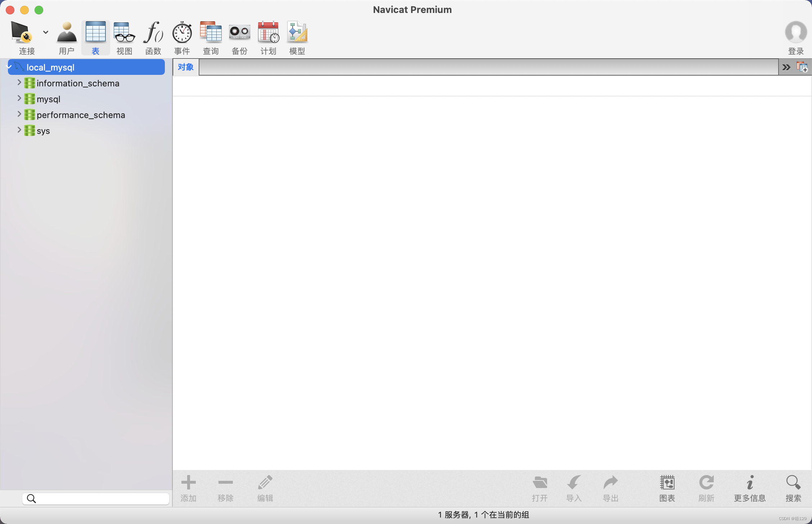Click the More Info (更多信息) button
Screen dimensions: 812x524
click(x=750, y=488)
